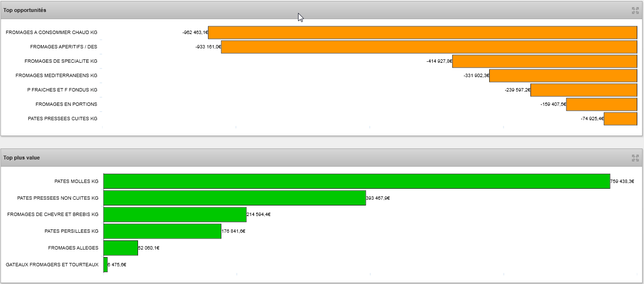Click the FROMAGES A CONSOMMER CHAUD KG label
Screen dimensions: 644x284
pos(51,33)
